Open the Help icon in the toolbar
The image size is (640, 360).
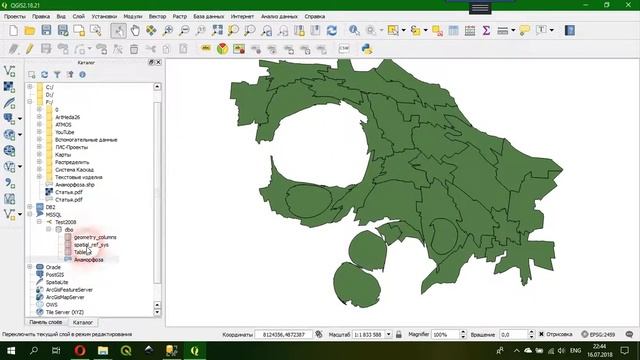point(570,31)
